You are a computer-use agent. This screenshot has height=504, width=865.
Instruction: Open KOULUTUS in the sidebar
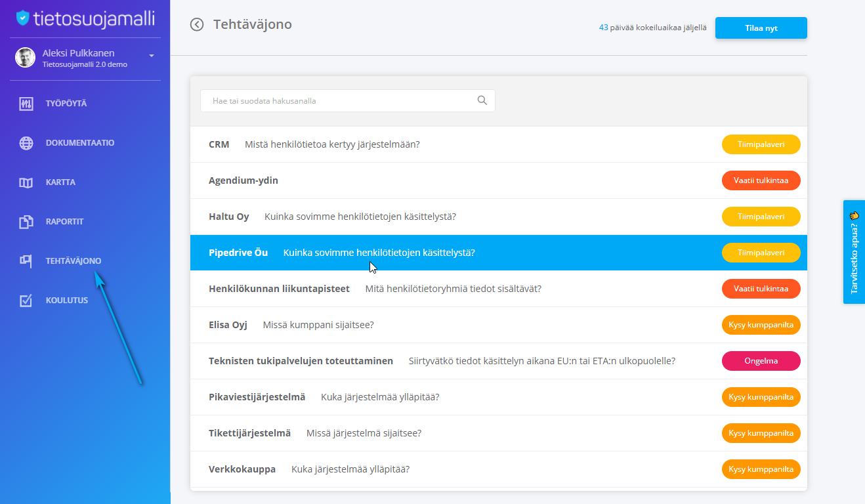tap(66, 301)
